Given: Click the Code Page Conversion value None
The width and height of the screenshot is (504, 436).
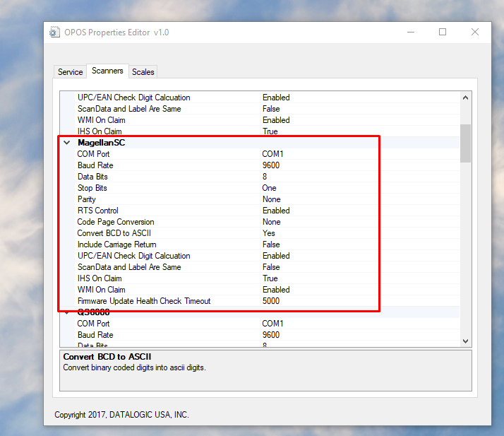Looking at the screenshot, I should 272,222.
